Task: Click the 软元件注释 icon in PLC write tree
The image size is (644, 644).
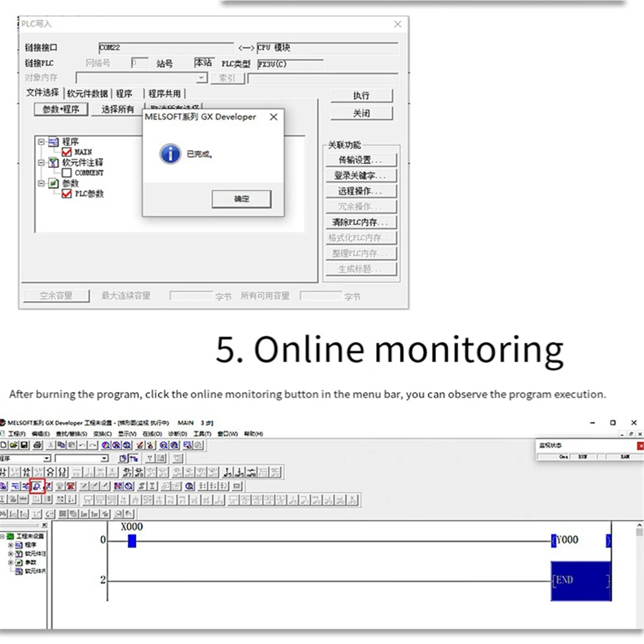Action: pos(53,163)
